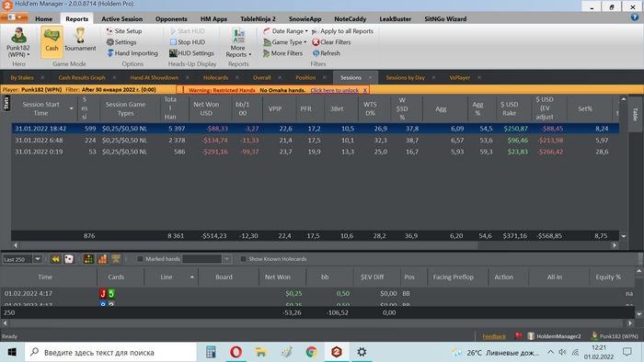Click the yellow rewind hands icon
Image resolution: width=644 pixels, height=362 pixels.
point(55,259)
